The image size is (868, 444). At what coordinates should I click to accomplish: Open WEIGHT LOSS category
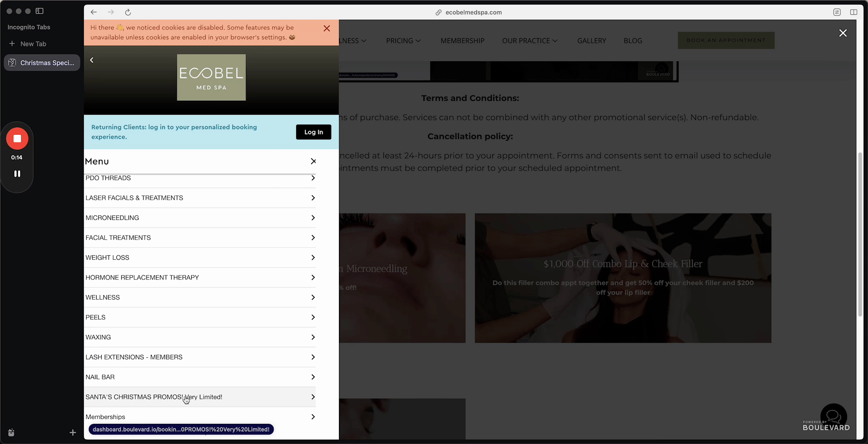tap(200, 258)
